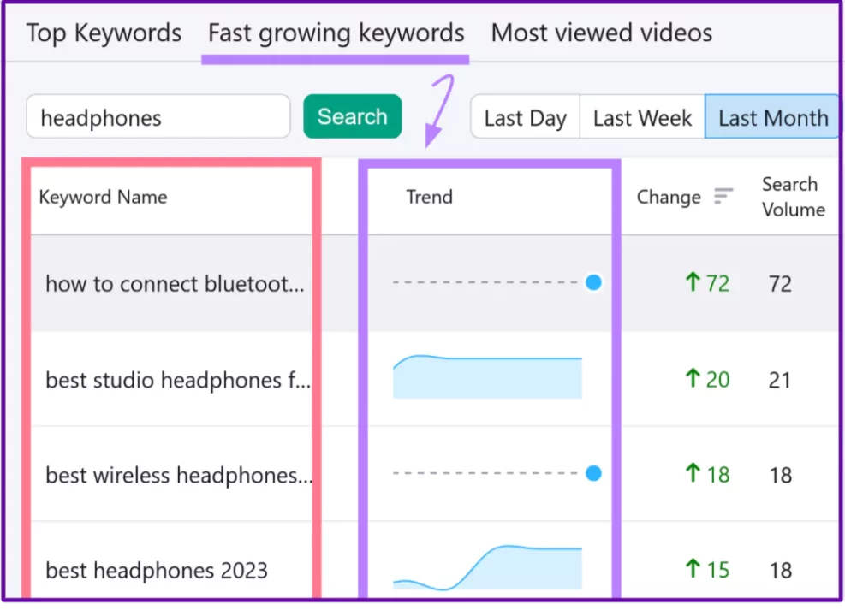This screenshot has height=616, width=845.
Task: Select the trend dot for wireless headphones row
Action: click(x=592, y=473)
